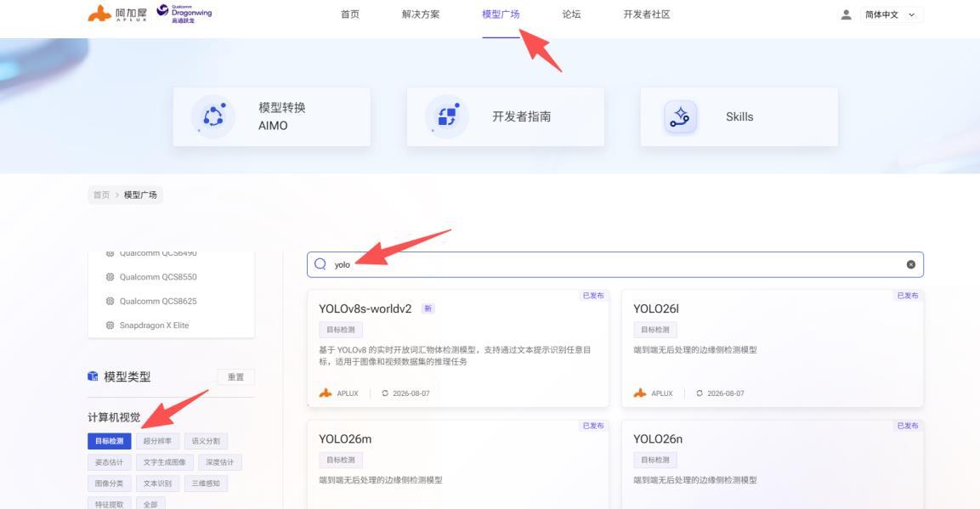Click the search magnifier icon

320,264
